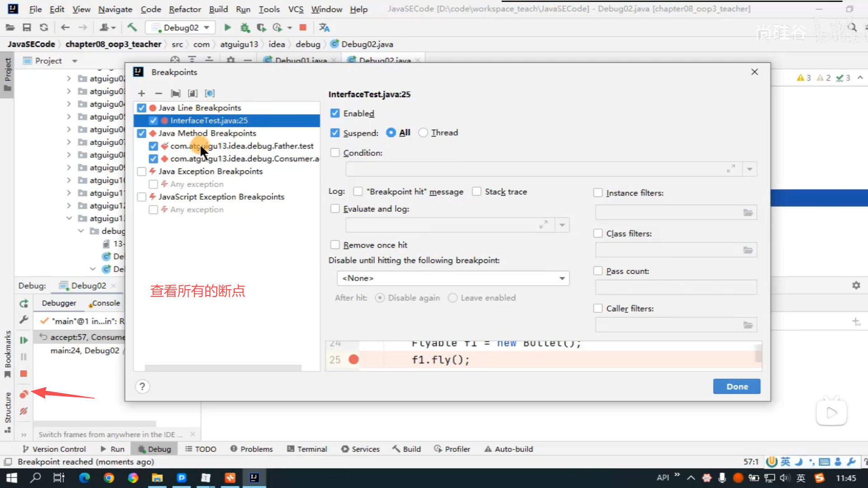The width and height of the screenshot is (868, 488).
Task: Click the remove breakpoint minus icon
Action: 158,94
